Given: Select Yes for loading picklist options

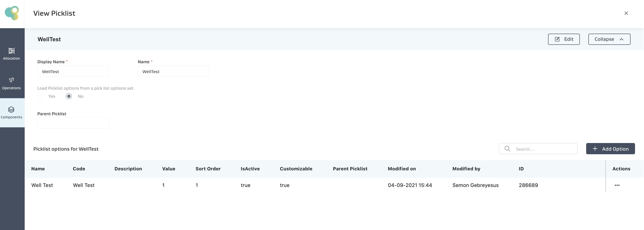Looking at the screenshot, I should click(39, 96).
